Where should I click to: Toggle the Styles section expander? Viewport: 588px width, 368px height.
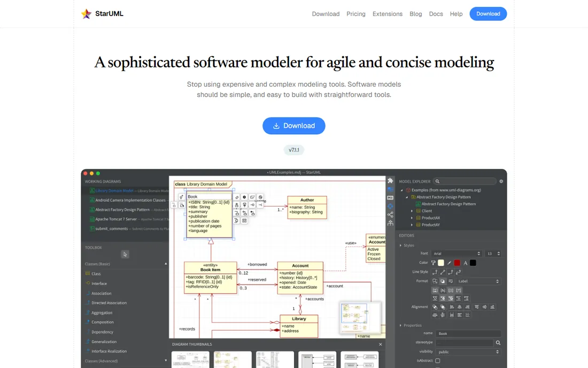400,246
